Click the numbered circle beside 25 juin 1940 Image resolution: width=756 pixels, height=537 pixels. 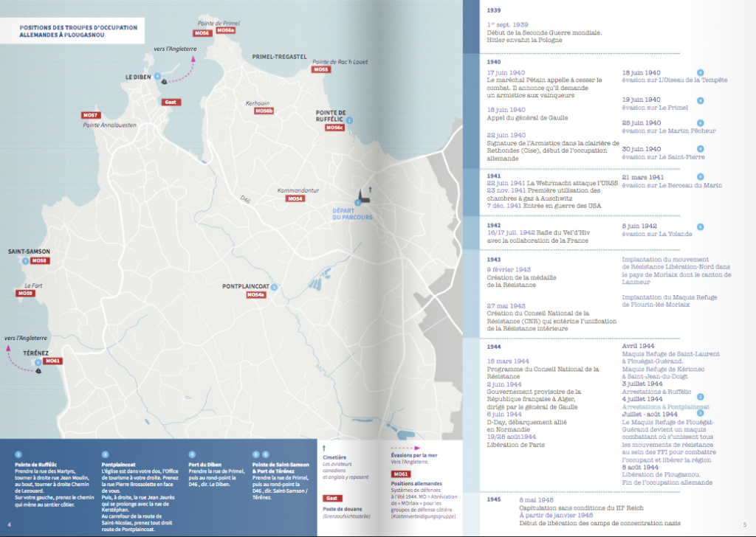[700, 123]
